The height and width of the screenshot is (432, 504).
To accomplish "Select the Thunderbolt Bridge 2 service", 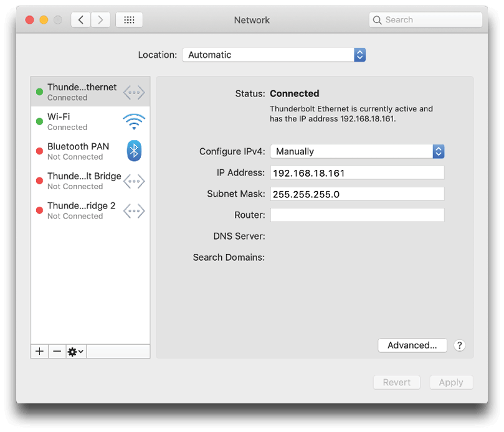I will 90,210.
